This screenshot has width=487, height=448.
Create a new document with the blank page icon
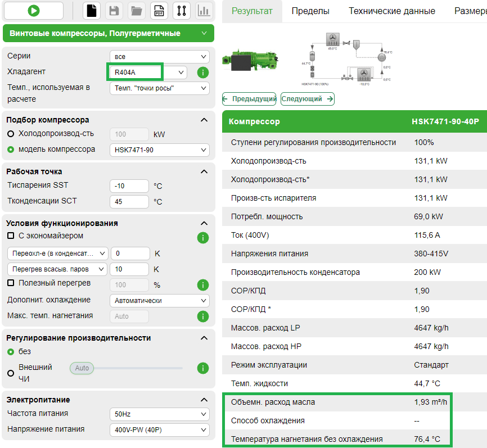click(x=92, y=11)
